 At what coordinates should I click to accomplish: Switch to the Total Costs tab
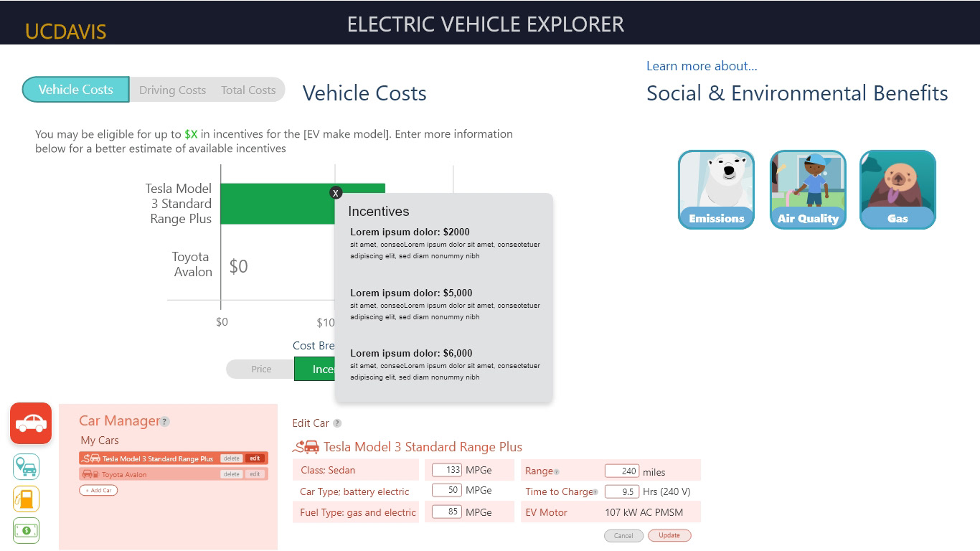pyautogui.click(x=248, y=90)
